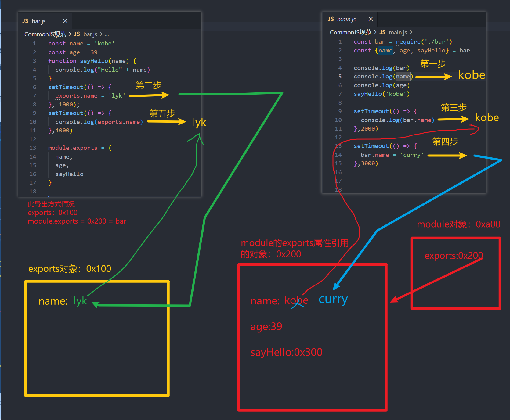Expand bar.js file breadcrumb segment
This screenshot has height=420, width=510.
[90, 34]
